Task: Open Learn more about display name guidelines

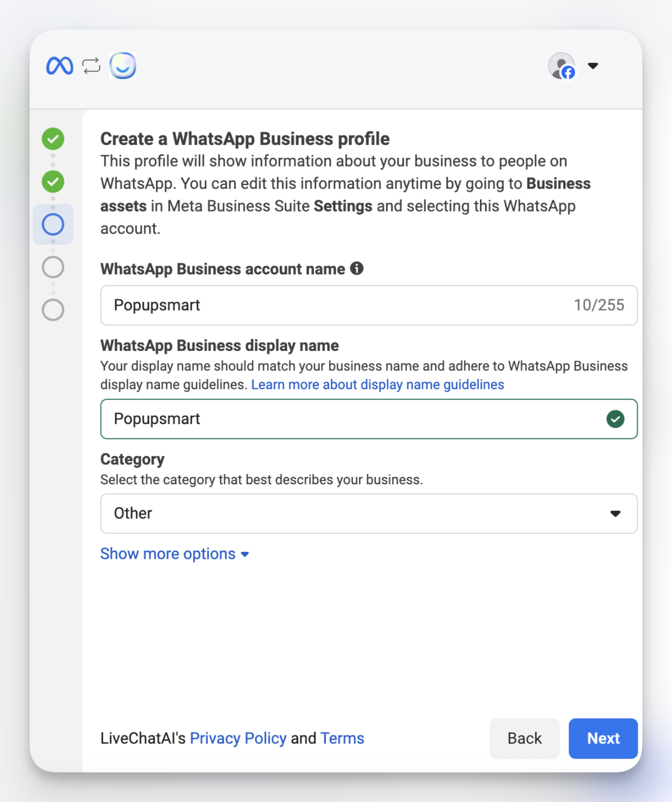Action: [x=377, y=385]
